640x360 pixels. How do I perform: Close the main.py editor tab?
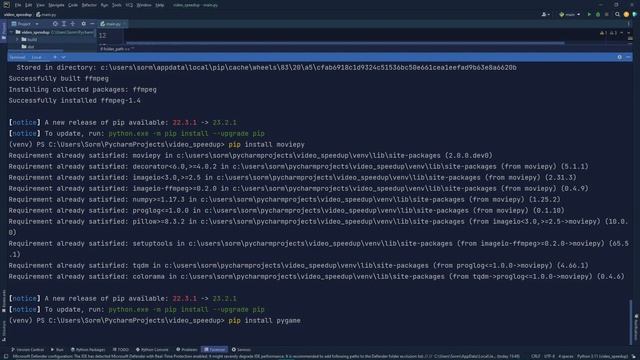coord(124,24)
